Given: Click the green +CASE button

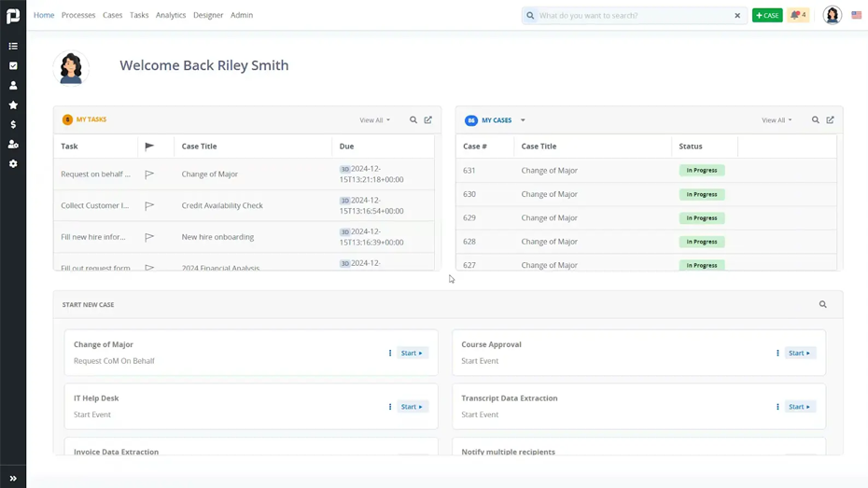Looking at the screenshot, I should (x=767, y=16).
